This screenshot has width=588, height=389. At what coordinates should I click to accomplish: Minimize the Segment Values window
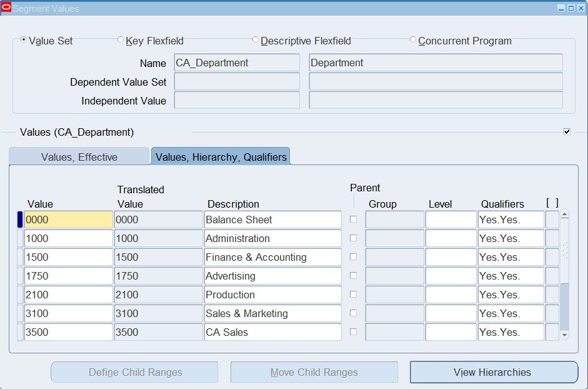tap(561, 8)
